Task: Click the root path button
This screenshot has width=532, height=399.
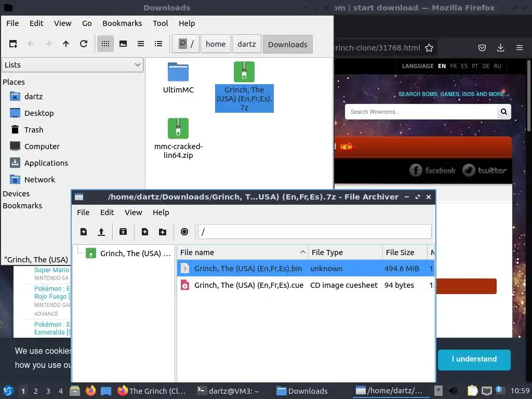Action: [186, 44]
